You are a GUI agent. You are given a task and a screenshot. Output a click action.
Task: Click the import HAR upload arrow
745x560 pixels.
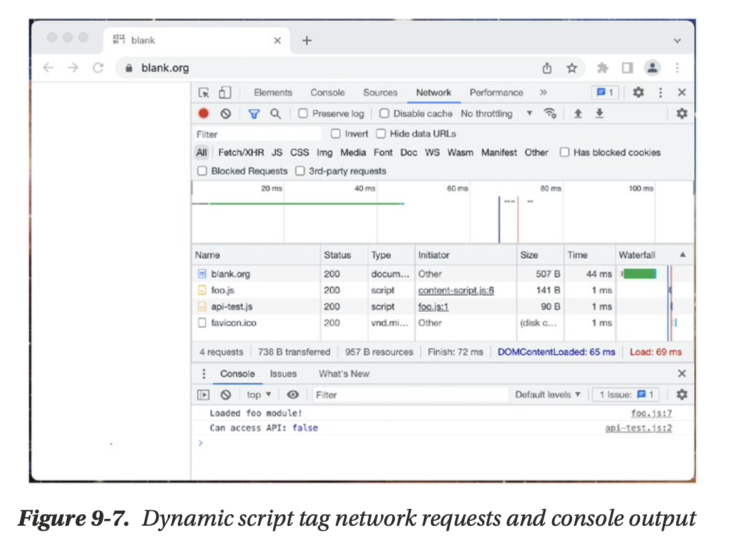coord(578,113)
